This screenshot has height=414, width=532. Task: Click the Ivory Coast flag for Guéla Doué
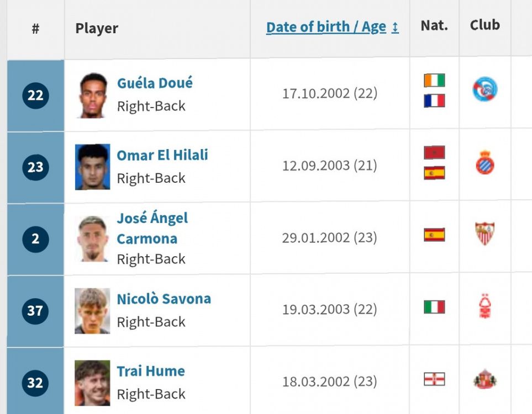[x=434, y=81]
